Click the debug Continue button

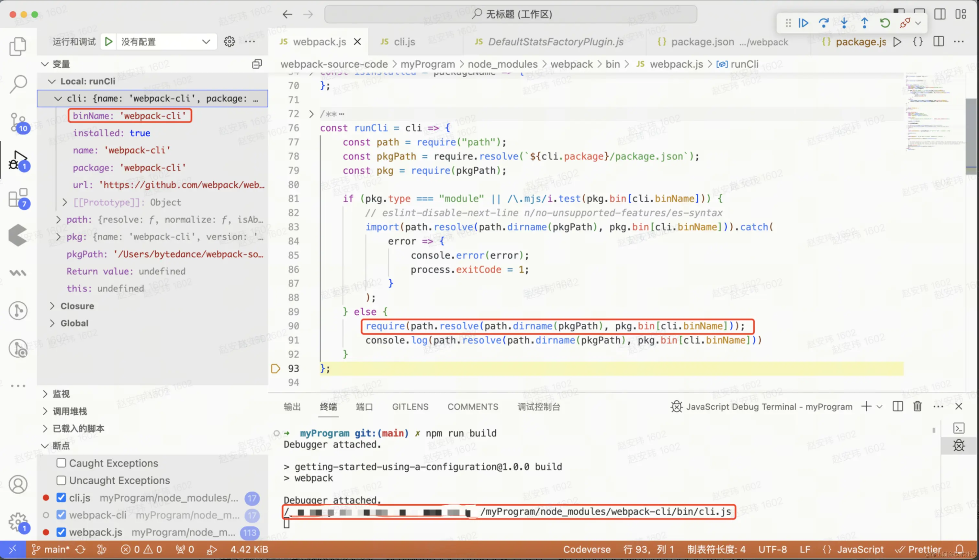click(x=804, y=23)
